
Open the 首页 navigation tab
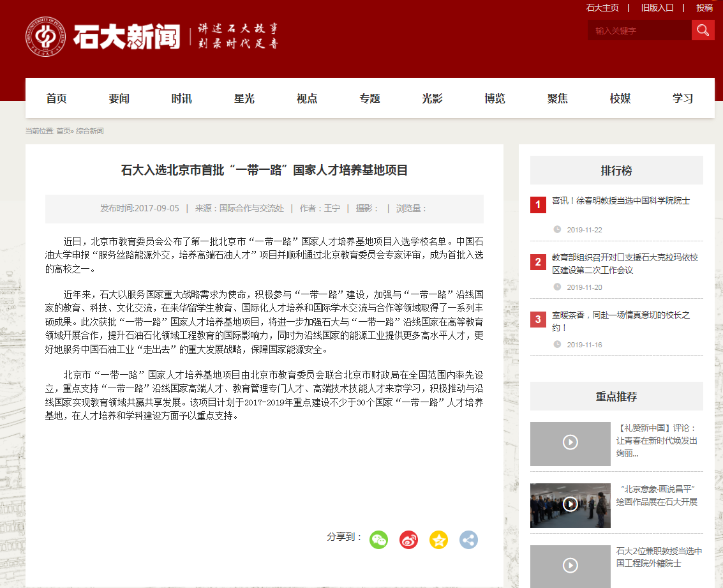pyautogui.click(x=56, y=98)
